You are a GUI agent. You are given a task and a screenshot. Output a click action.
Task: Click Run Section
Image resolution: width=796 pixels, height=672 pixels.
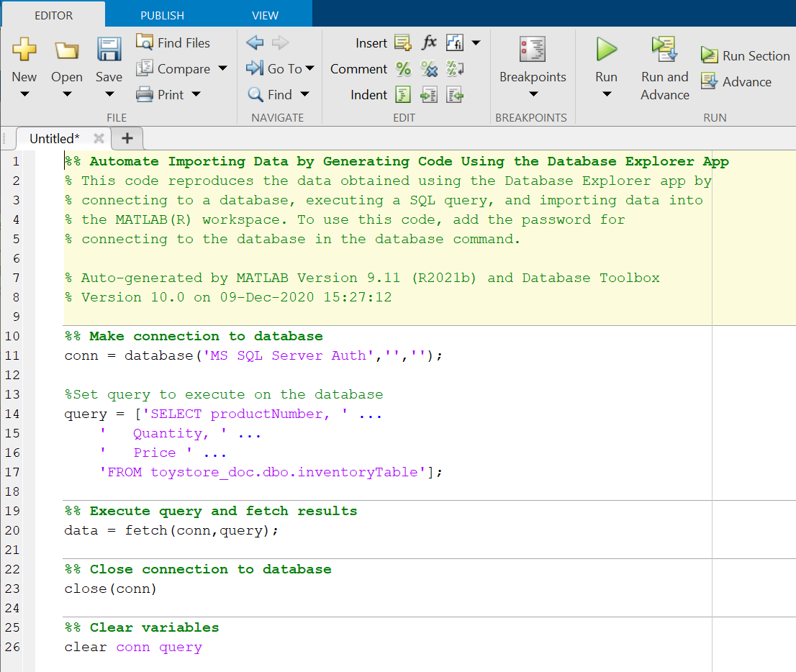point(746,55)
